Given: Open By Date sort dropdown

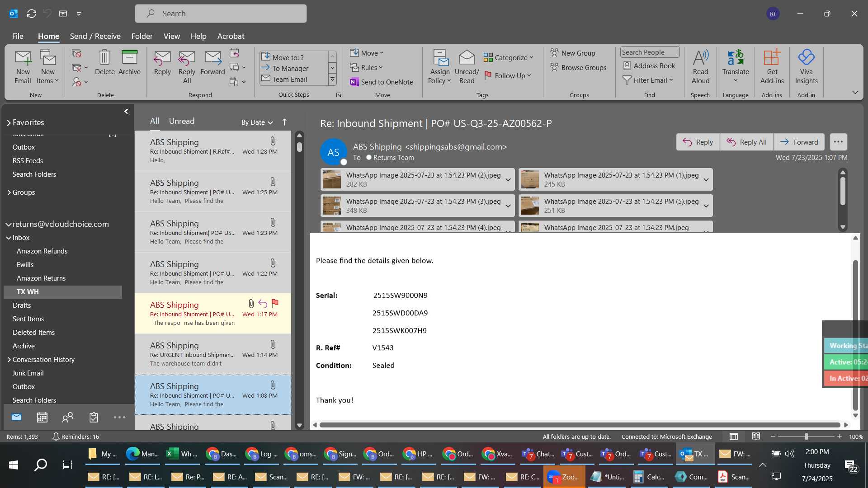Looking at the screenshot, I should (x=257, y=122).
